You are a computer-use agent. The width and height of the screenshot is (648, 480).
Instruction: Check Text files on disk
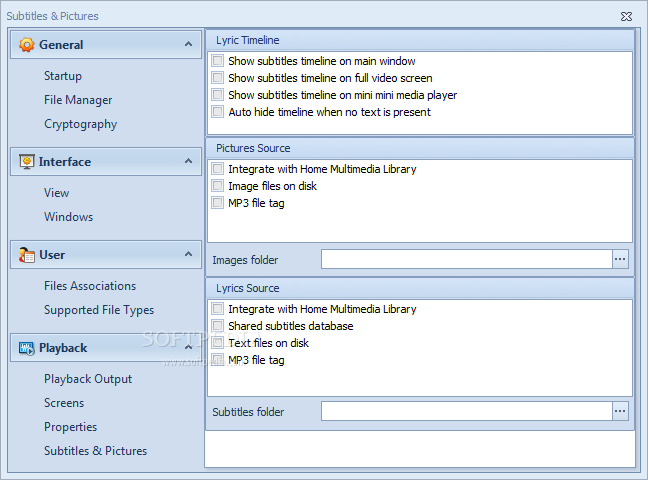pyautogui.click(x=217, y=343)
